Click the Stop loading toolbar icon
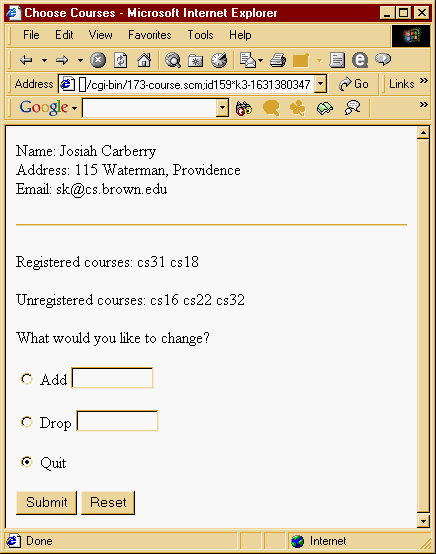Viewport: 436px width, 554px height. [x=98, y=60]
